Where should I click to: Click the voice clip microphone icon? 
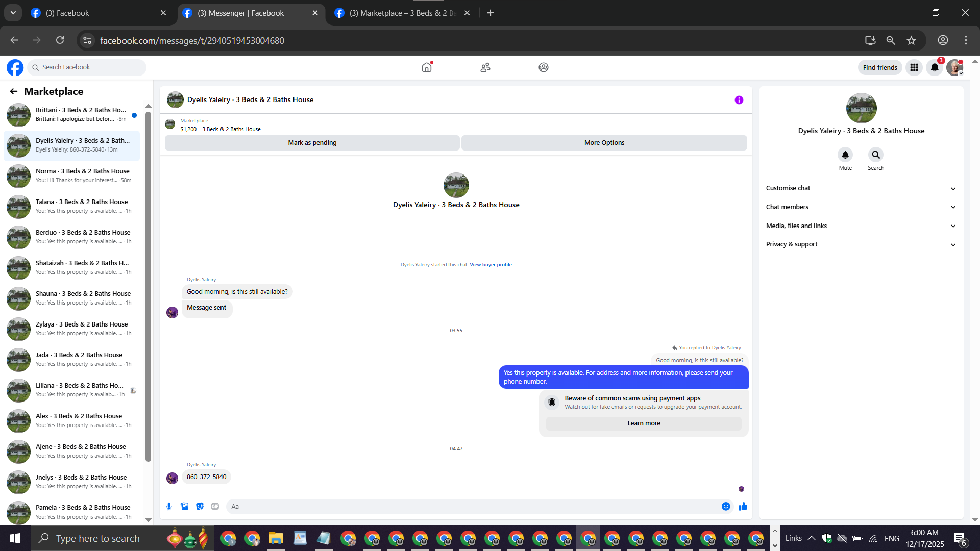(x=169, y=506)
